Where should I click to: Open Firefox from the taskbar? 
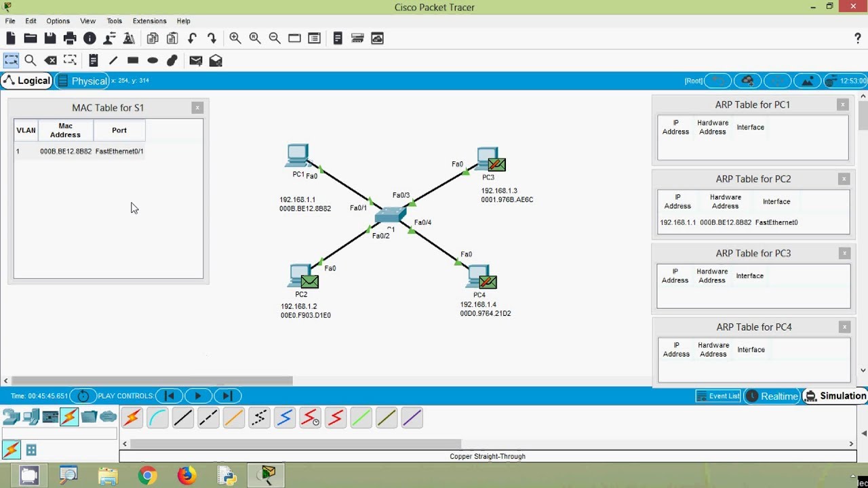(186, 476)
